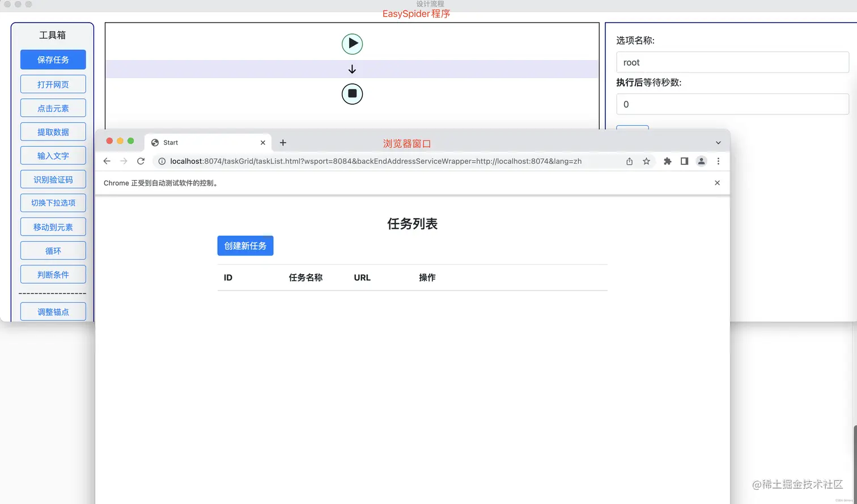857x504 pixels.
Task: Click the root option name input field
Action: click(732, 62)
